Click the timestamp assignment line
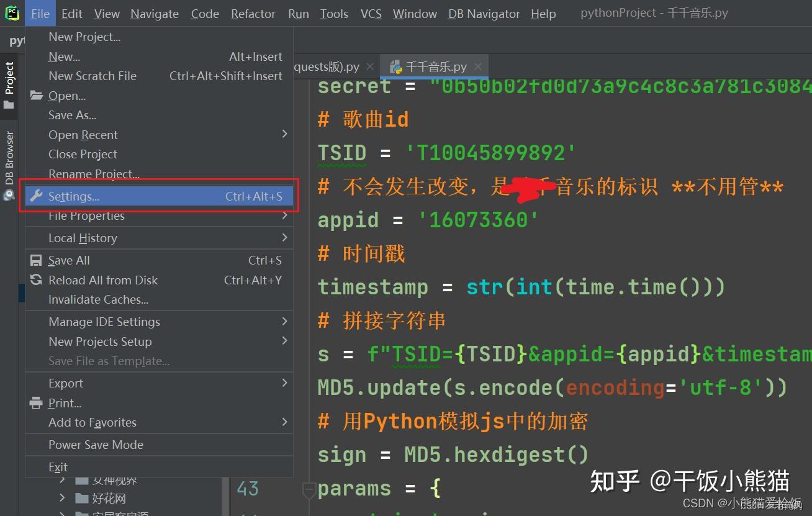Image resolution: width=812 pixels, height=516 pixels. click(521, 287)
